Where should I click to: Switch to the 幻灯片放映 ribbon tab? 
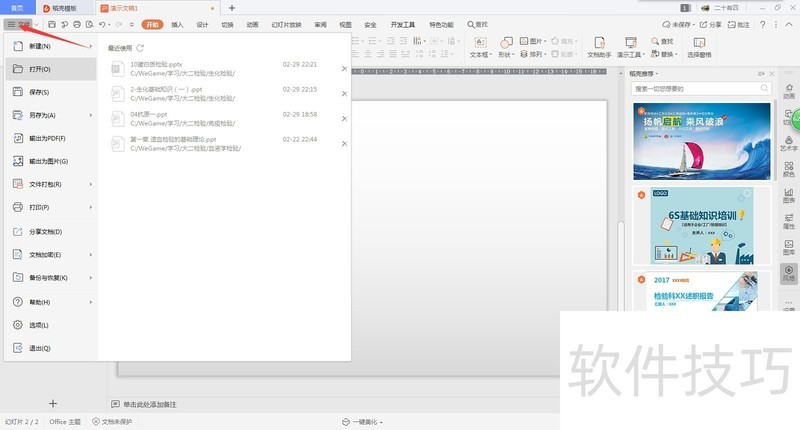(286, 24)
